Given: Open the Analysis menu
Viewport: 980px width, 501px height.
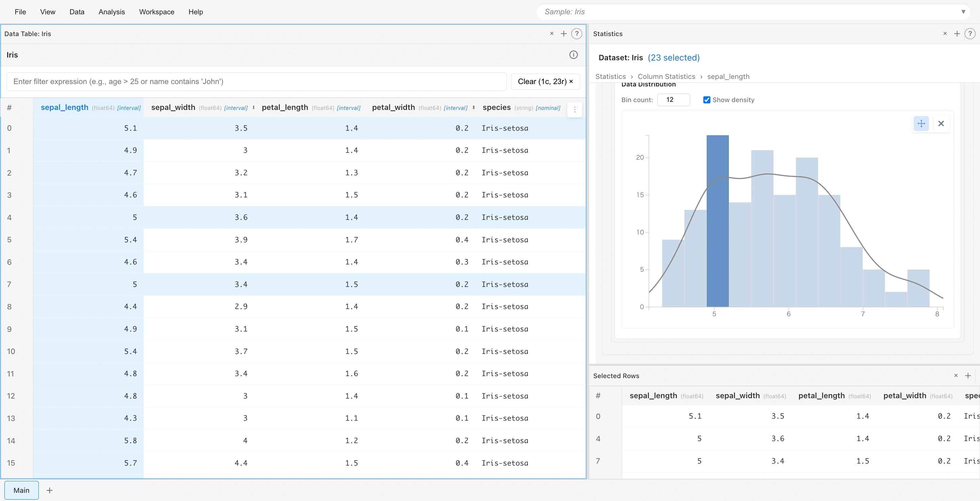Looking at the screenshot, I should pyautogui.click(x=111, y=12).
